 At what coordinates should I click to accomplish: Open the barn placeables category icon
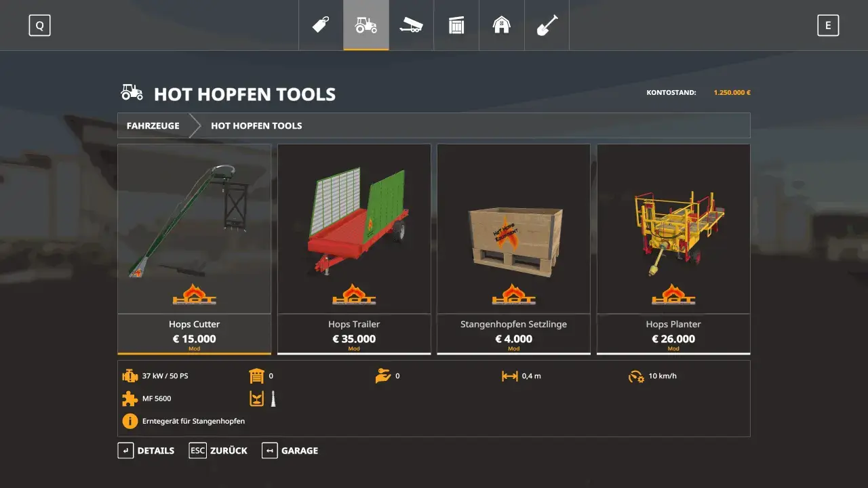pyautogui.click(x=502, y=25)
